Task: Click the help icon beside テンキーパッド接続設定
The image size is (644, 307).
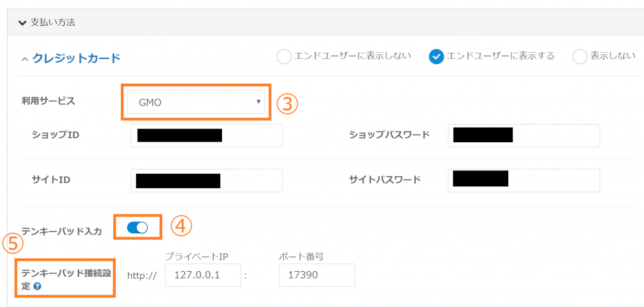Action: click(37, 287)
